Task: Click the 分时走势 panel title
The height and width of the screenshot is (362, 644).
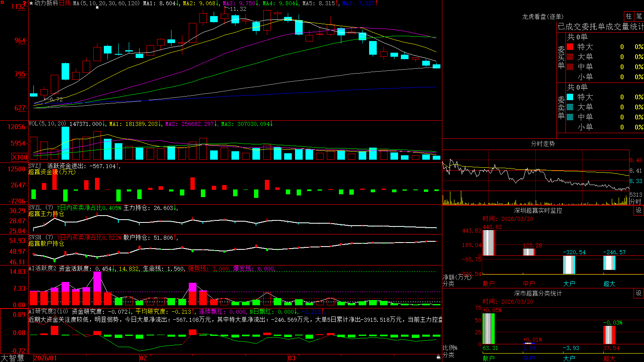Action: click(543, 144)
